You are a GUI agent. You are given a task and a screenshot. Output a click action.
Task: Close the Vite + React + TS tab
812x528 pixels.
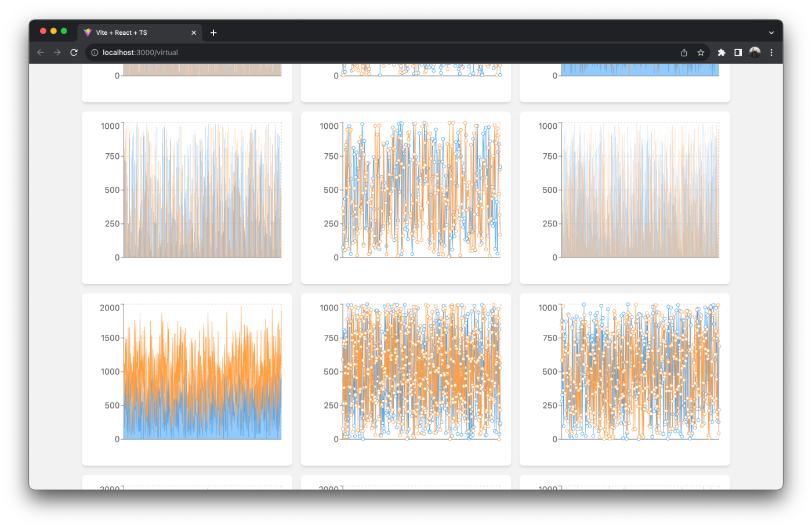click(194, 32)
